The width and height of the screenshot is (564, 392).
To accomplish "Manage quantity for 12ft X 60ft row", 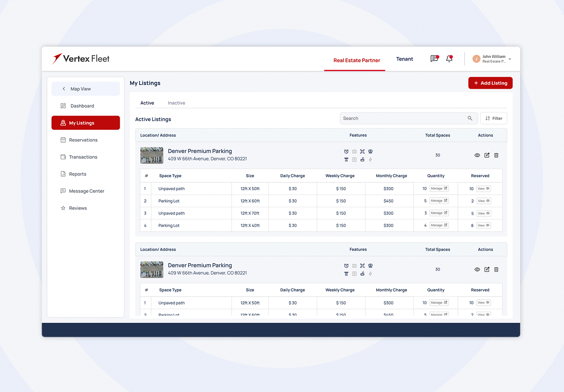I will point(439,201).
